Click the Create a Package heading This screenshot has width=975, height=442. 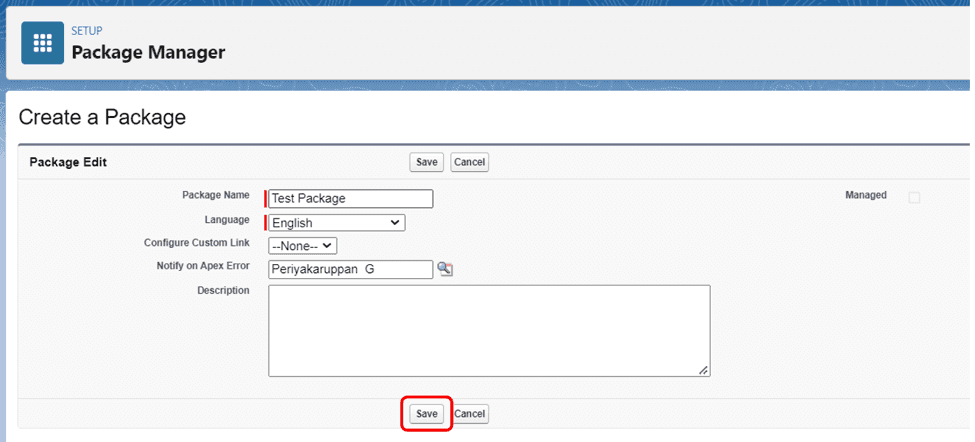pyautogui.click(x=102, y=117)
